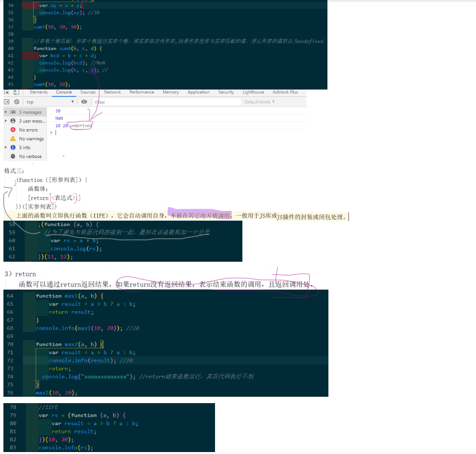Viewport: 476px width, 454px height.
Task: Open the Default levels dropdown
Action: pos(260,102)
